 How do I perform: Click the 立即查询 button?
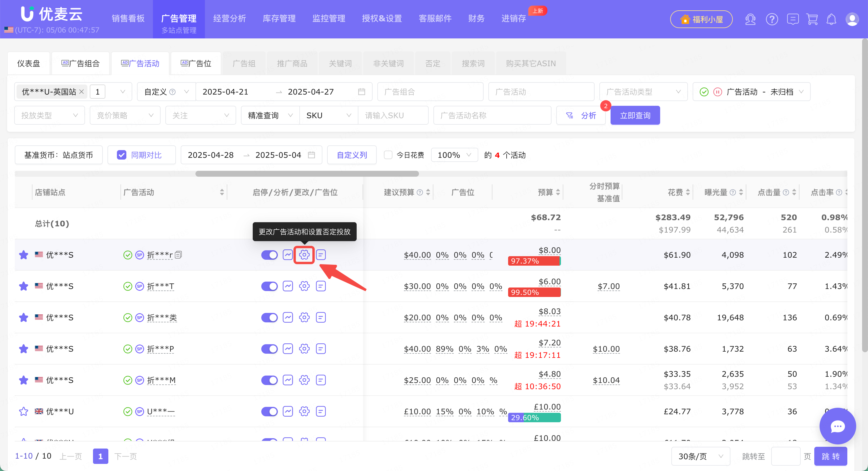[635, 115]
